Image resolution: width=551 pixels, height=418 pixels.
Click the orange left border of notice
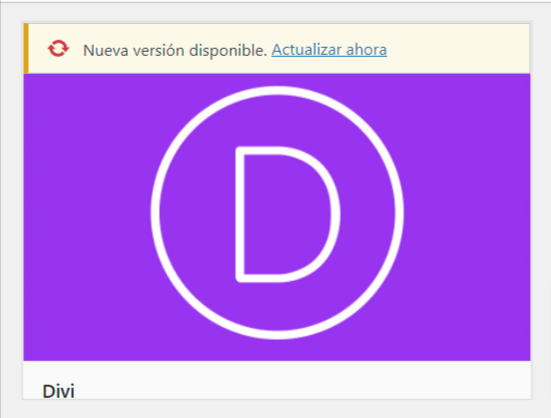coord(26,48)
